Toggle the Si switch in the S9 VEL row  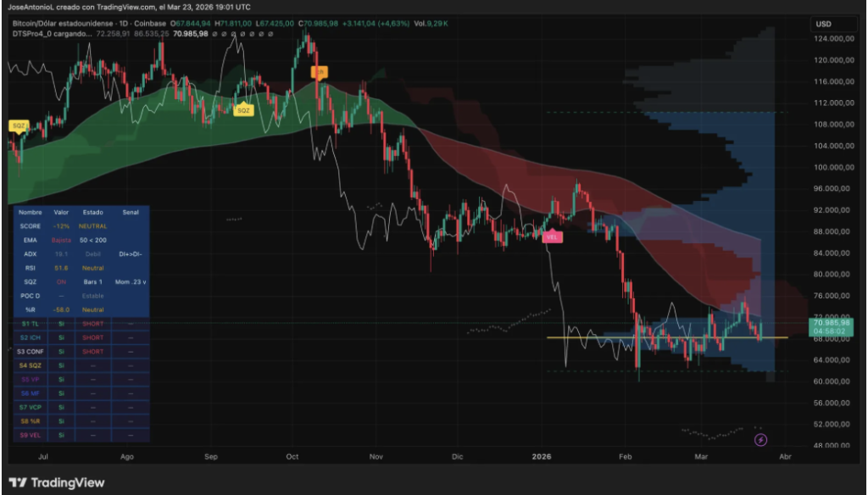pos(62,435)
